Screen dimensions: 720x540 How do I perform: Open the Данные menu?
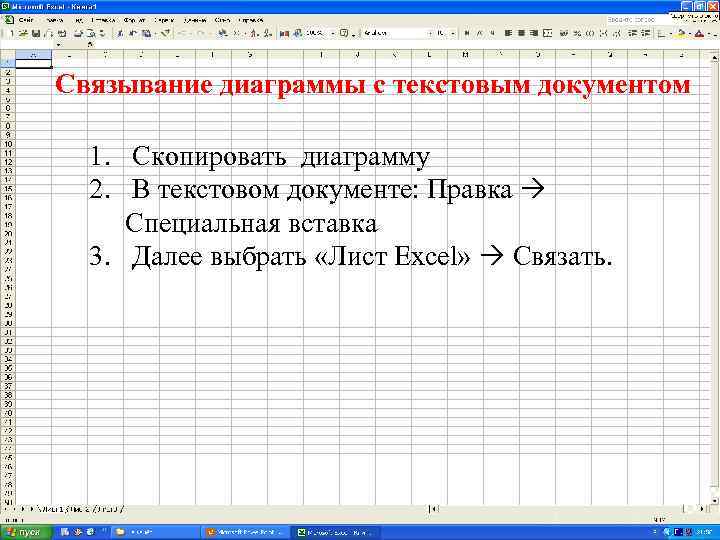pyautogui.click(x=195, y=20)
